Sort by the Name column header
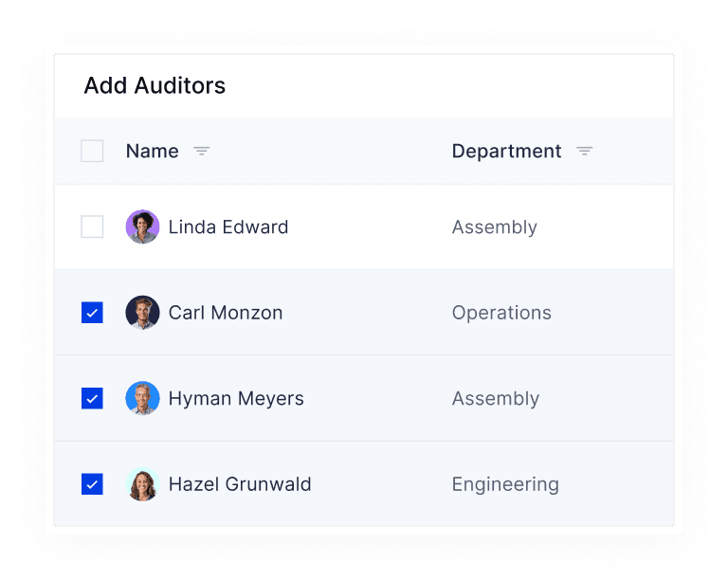 point(153,152)
